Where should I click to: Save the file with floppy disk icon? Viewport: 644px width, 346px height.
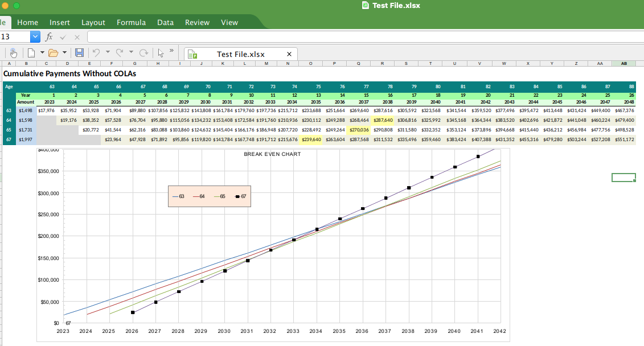[x=80, y=53]
